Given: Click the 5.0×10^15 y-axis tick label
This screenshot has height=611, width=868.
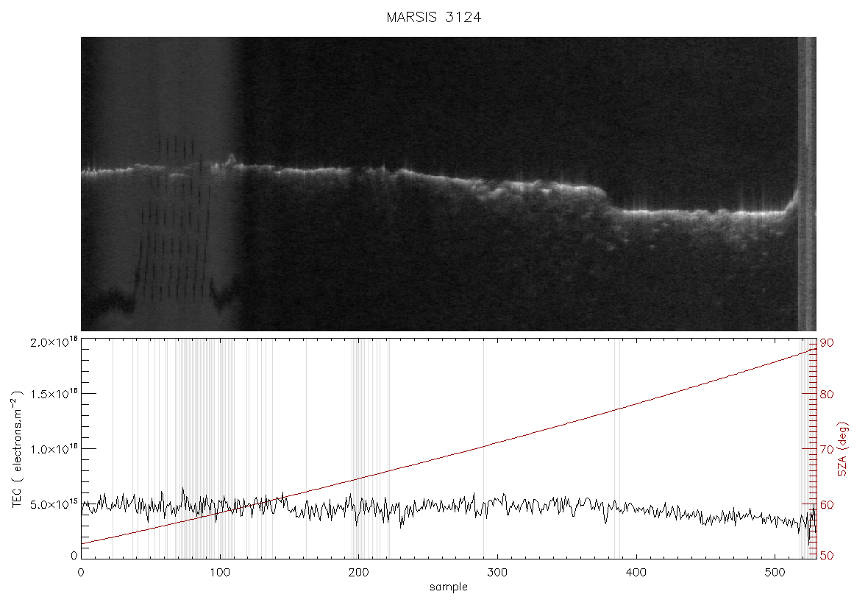Looking at the screenshot, I should (54, 504).
